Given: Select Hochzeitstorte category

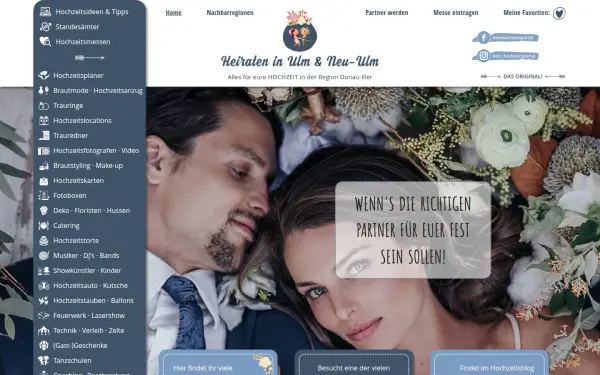Looking at the screenshot, I should 76,240.
